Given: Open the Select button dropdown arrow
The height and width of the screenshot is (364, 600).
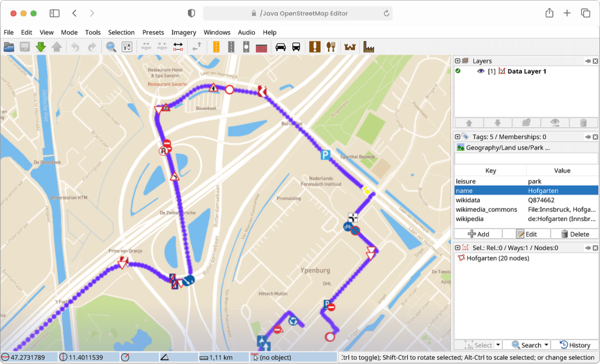Looking at the screenshot, I should pyautogui.click(x=498, y=345).
